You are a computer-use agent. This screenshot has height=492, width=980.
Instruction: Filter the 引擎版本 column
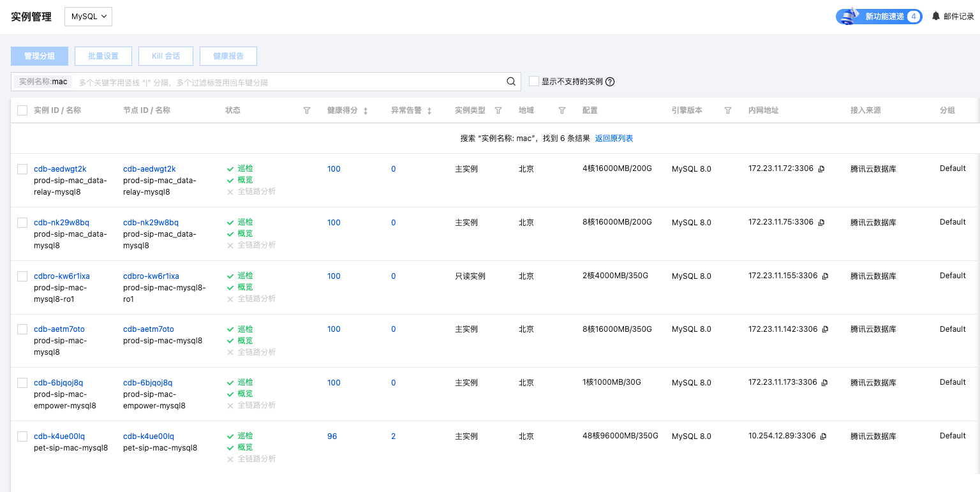pyautogui.click(x=728, y=110)
